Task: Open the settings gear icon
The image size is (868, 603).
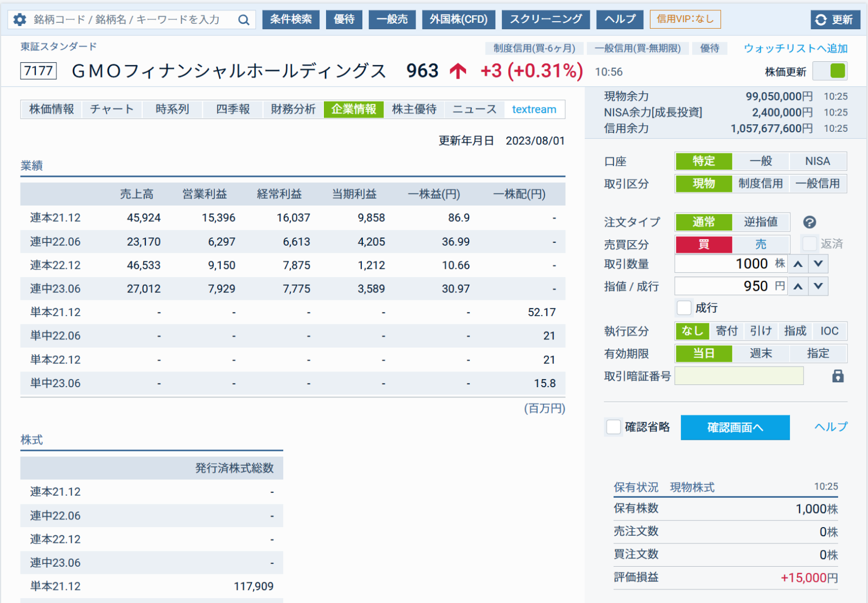Action: pos(20,19)
